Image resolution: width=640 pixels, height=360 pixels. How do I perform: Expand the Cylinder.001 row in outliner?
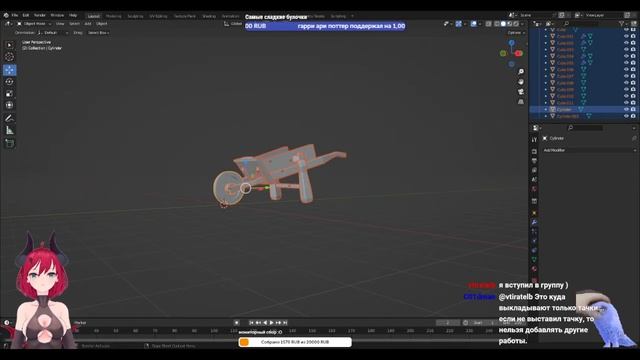(x=546, y=116)
